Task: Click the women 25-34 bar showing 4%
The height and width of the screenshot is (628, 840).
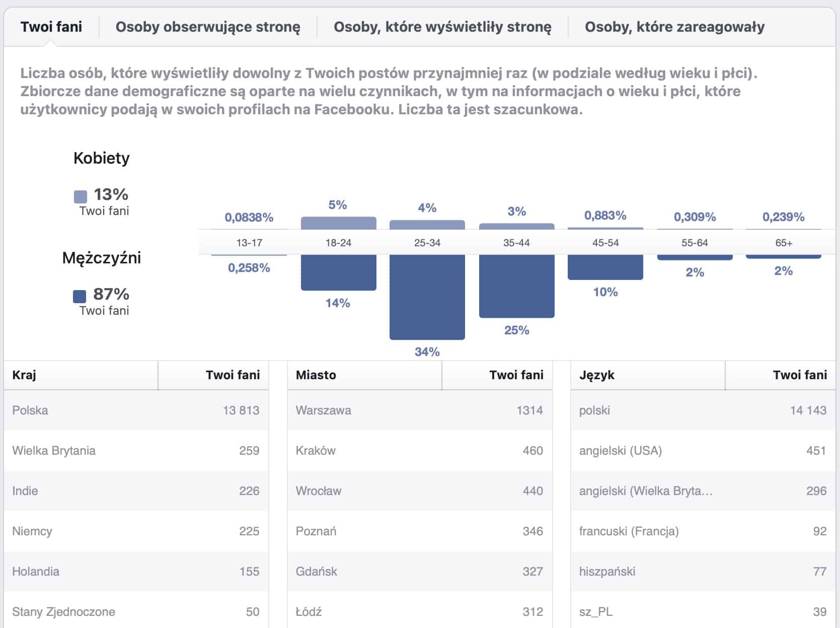Action: [427, 225]
